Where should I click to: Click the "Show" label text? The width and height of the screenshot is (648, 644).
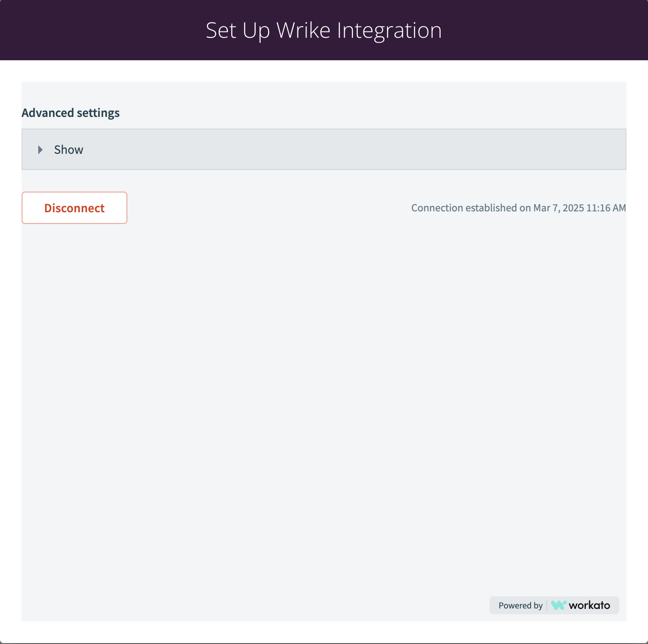click(x=68, y=150)
